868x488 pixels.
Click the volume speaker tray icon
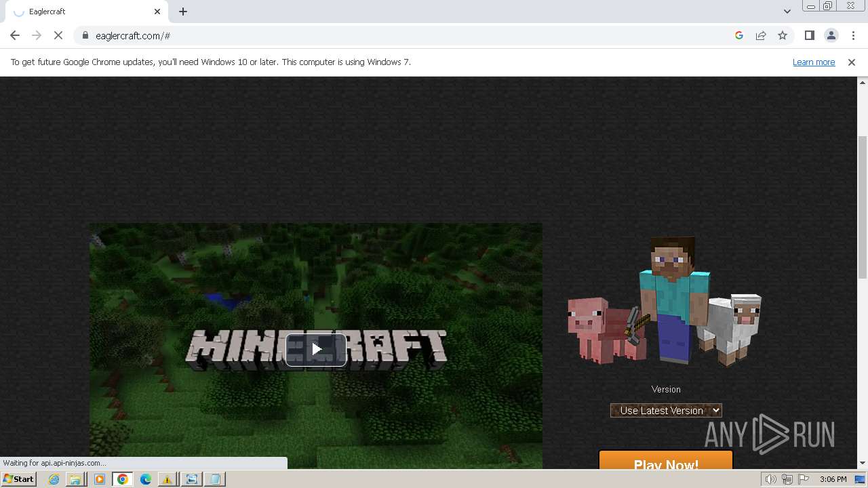(770, 479)
